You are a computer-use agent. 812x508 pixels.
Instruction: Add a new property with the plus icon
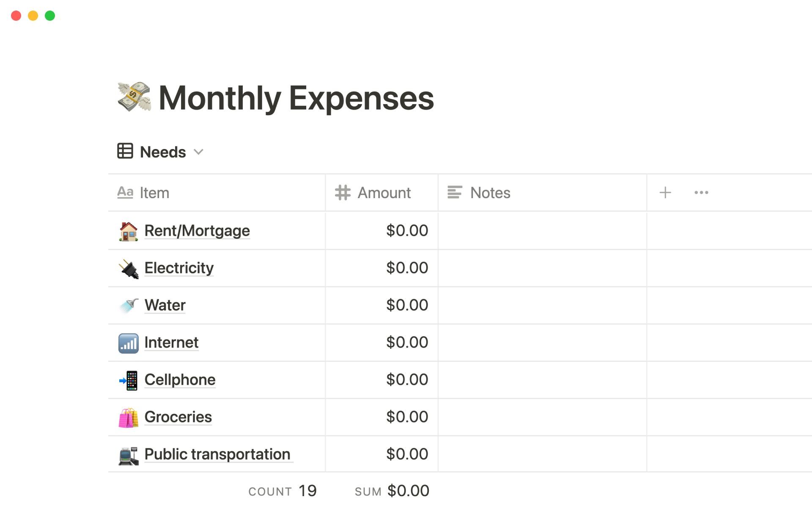click(x=665, y=193)
